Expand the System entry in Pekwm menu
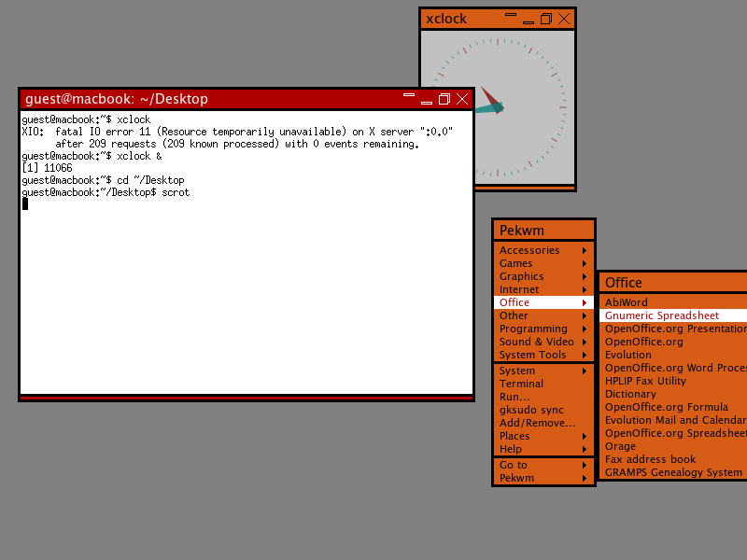The image size is (747, 560). click(x=543, y=371)
